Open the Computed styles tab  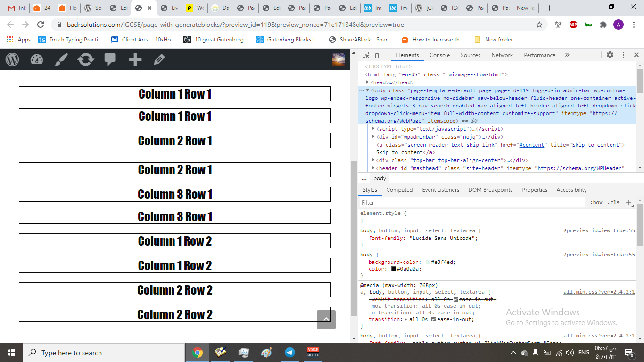(x=399, y=190)
